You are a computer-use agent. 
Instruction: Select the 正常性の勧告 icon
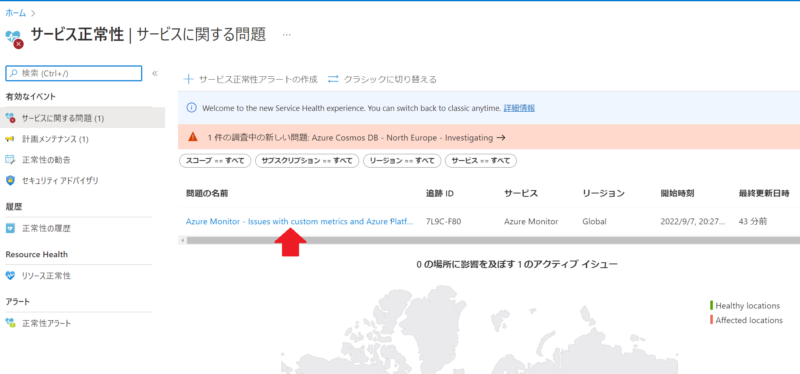(11, 160)
